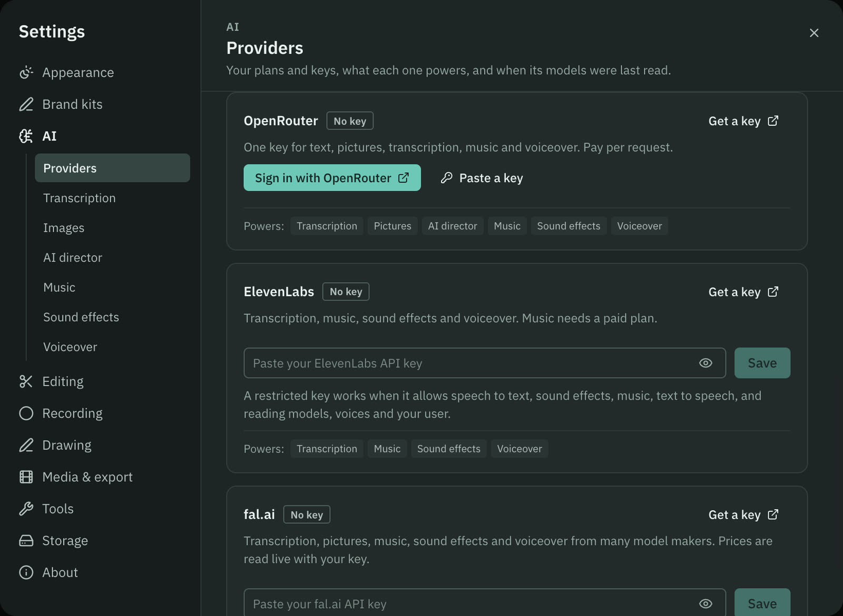Focus the fal.ai API key field

point(485,602)
